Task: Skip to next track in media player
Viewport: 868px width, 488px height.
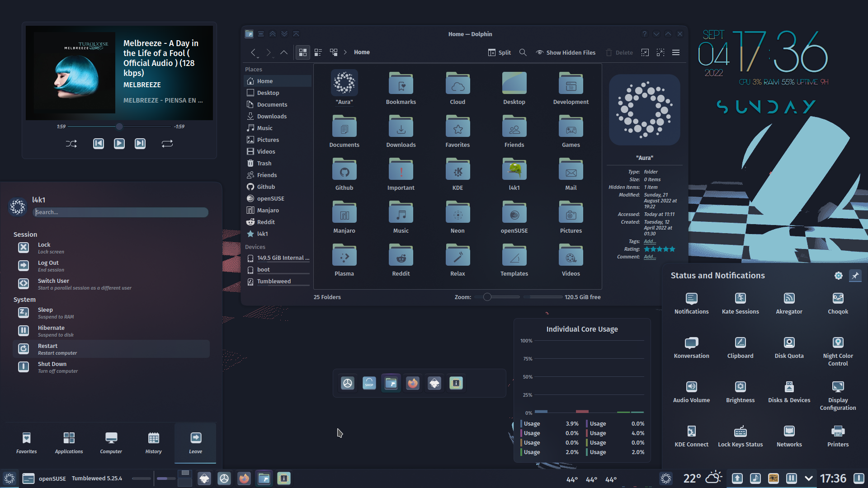Action: [140, 144]
